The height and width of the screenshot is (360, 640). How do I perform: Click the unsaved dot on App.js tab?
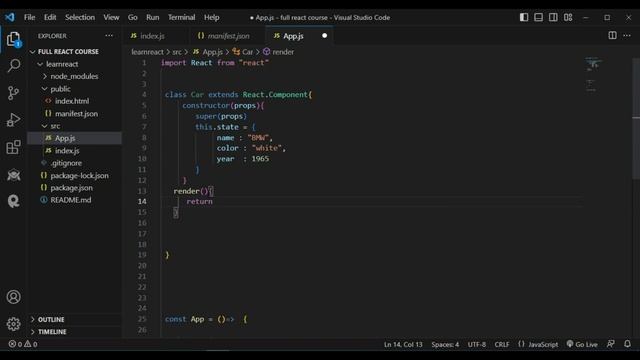pos(324,36)
